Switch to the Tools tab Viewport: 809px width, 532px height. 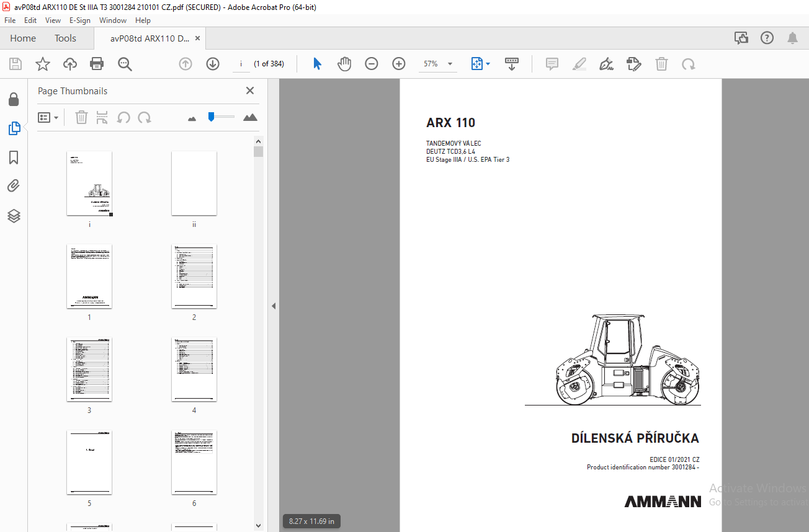tap(65, 38)
